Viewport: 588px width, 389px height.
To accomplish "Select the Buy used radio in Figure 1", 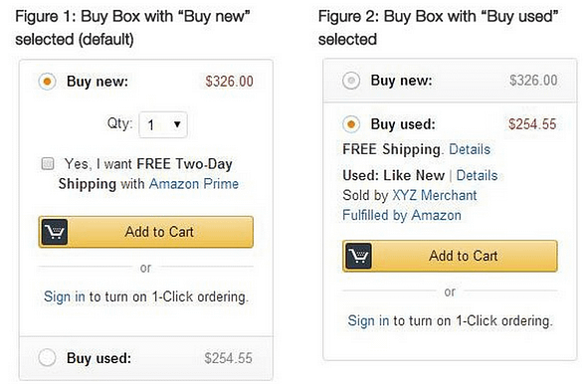I will [47, 357].
